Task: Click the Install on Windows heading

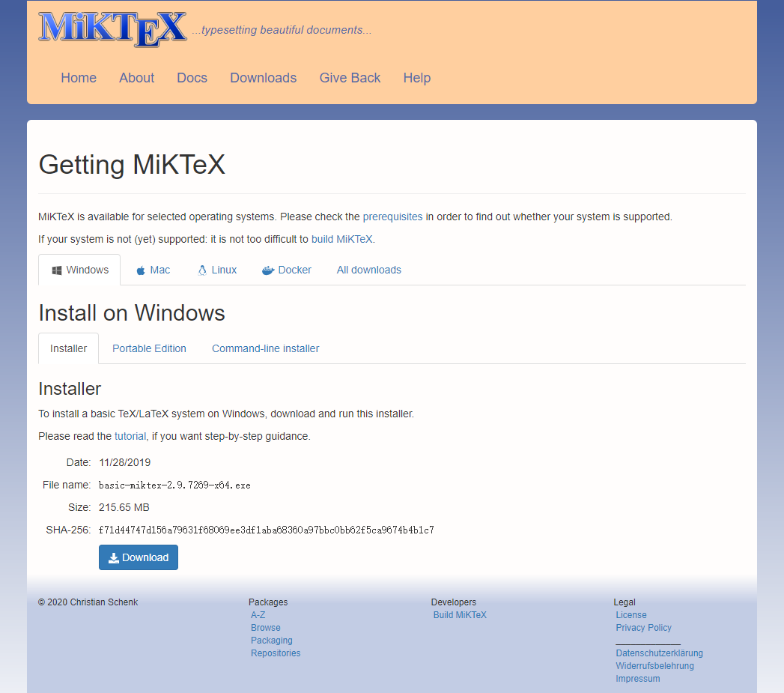Action: [x=132, y=313]
